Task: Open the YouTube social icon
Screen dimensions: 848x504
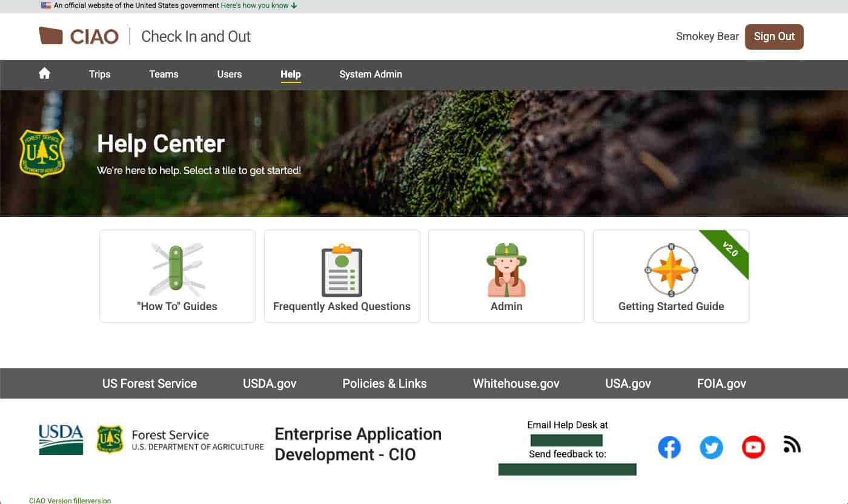Action: pyautogui.click(x=753, y=448)
